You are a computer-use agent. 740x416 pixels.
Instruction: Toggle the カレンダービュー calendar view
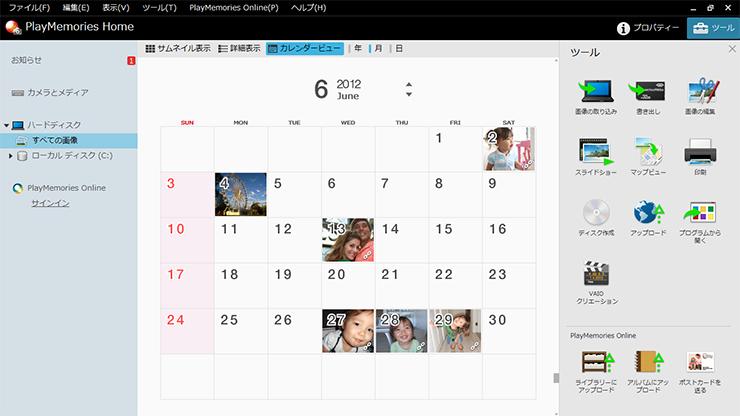305,48
